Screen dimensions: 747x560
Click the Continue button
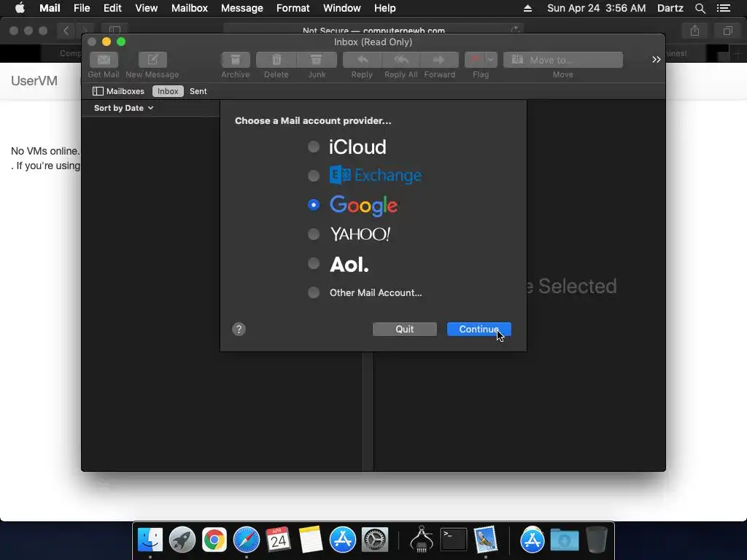[479, 329]
